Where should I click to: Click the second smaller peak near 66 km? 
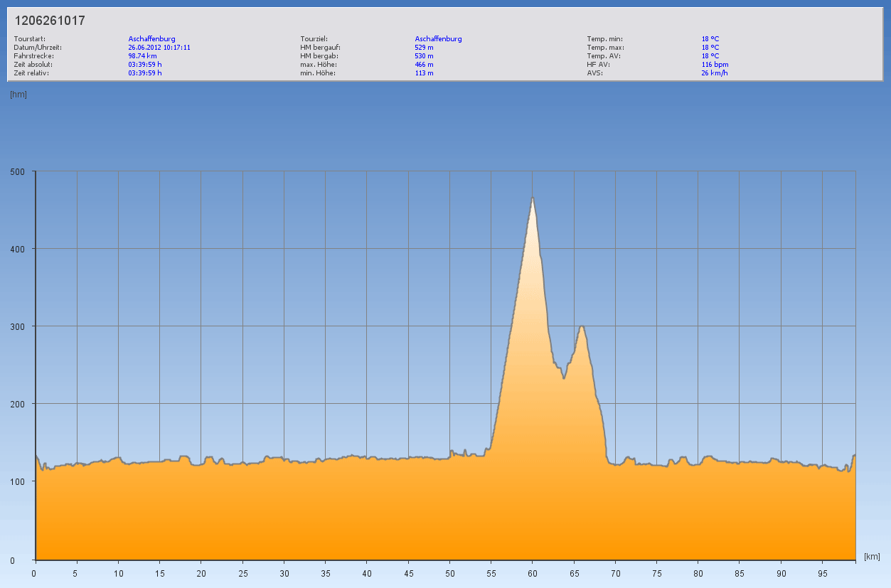[582, 326]
